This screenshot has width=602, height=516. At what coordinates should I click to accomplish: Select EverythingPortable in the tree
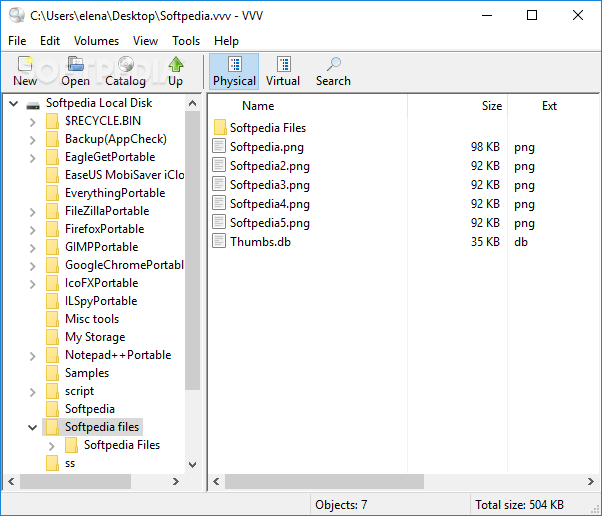[x=115, y=193]
